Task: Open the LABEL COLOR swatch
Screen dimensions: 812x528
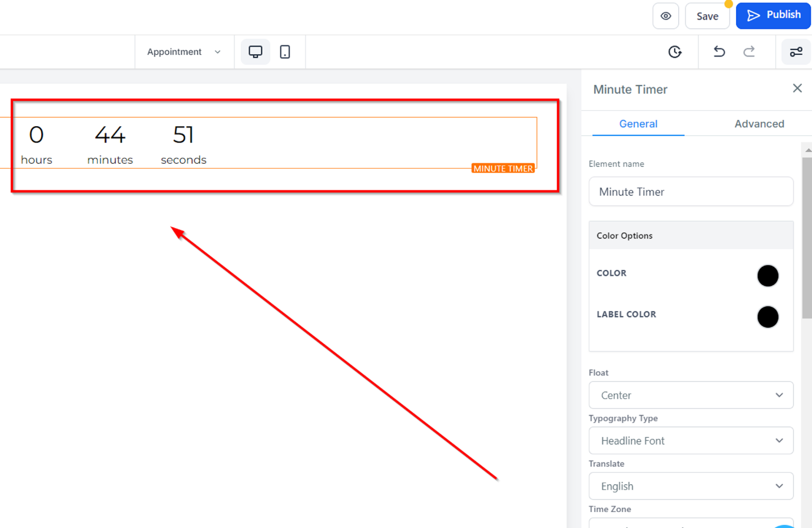Action: point(768,317)
